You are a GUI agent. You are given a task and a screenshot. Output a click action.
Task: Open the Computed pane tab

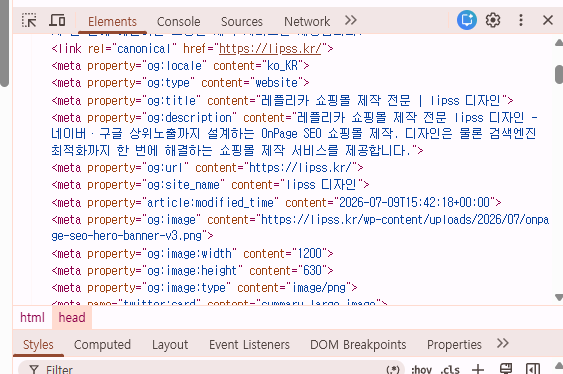tap(102, 345)
